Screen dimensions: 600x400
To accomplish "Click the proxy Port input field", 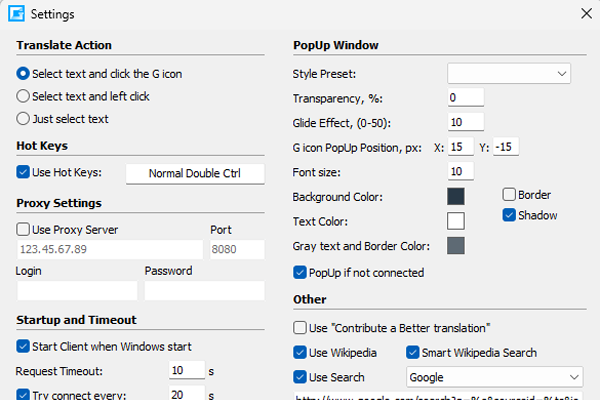I will coord(236,250).
